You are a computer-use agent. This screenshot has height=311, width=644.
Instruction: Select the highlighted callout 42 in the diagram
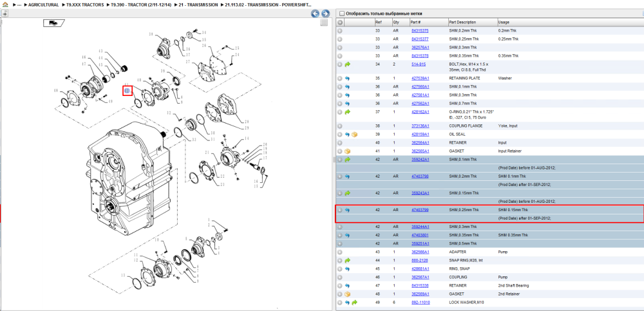[127, 90]
